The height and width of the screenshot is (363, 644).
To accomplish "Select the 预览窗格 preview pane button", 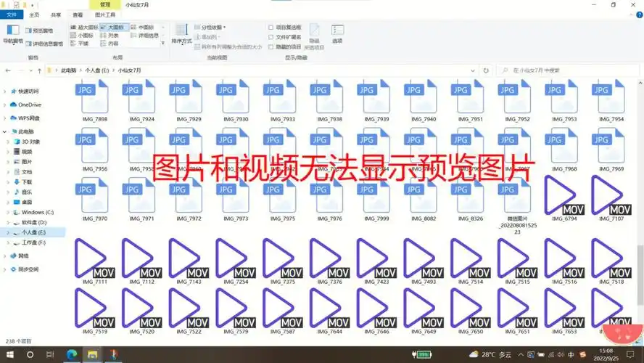I will (39, 30).
